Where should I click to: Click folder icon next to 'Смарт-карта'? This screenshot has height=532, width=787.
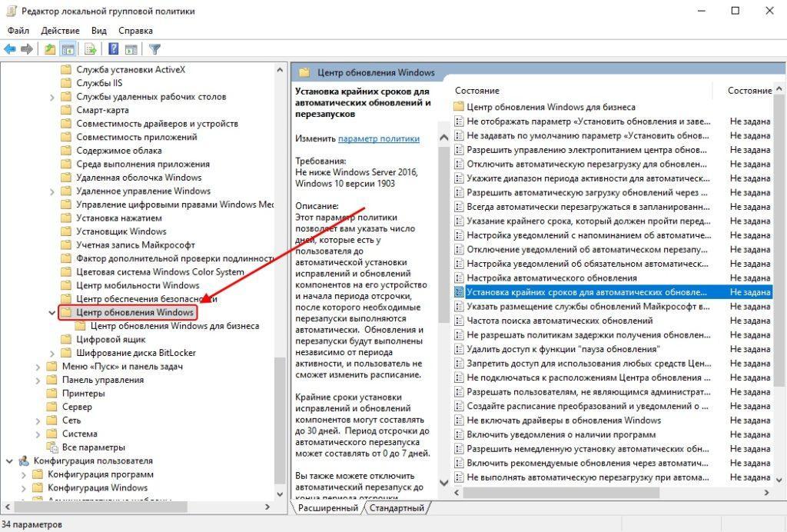click(66, 110)
